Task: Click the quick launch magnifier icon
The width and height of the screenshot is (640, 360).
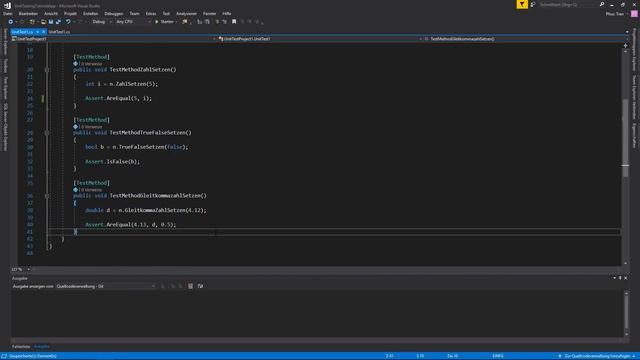Action: 602,4
